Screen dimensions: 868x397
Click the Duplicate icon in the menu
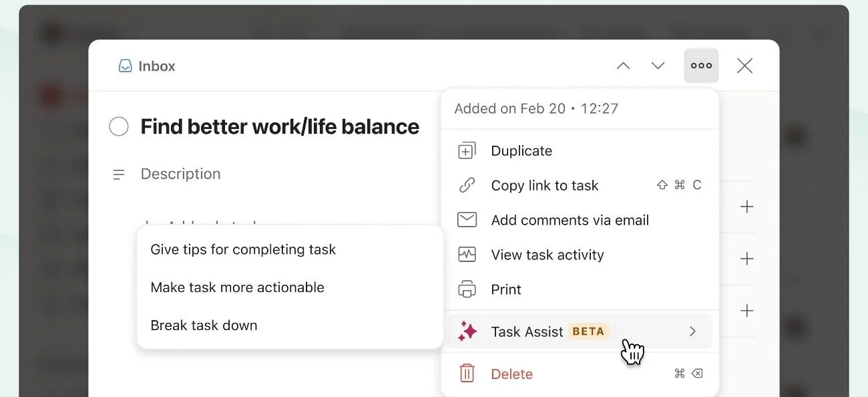click(467, 151)
